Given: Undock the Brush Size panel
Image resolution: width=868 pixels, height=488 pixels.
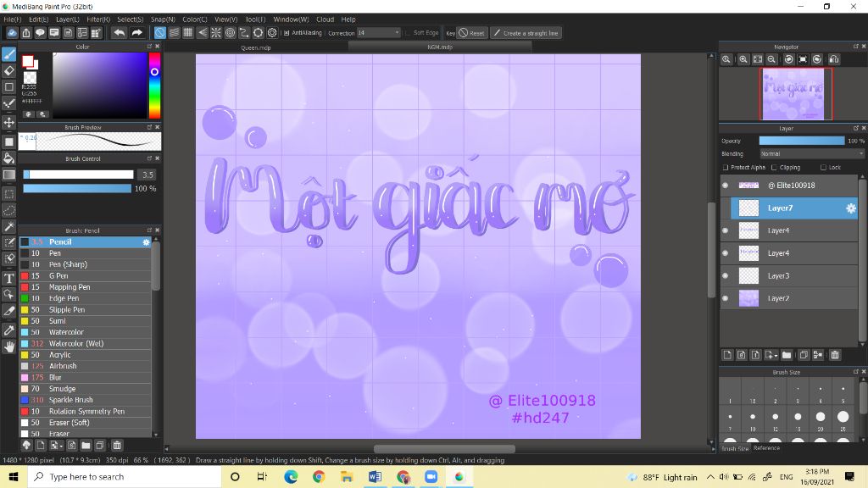Looking at the screenshot, I should pos(856,372).
